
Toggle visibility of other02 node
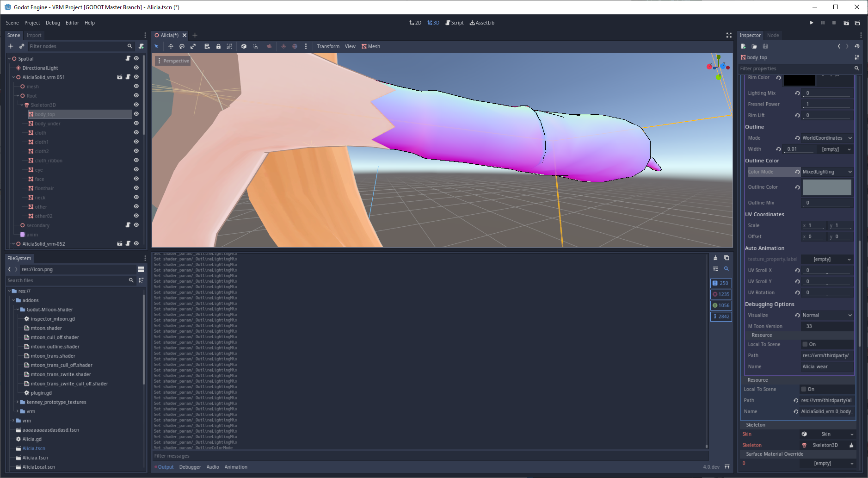136,216
